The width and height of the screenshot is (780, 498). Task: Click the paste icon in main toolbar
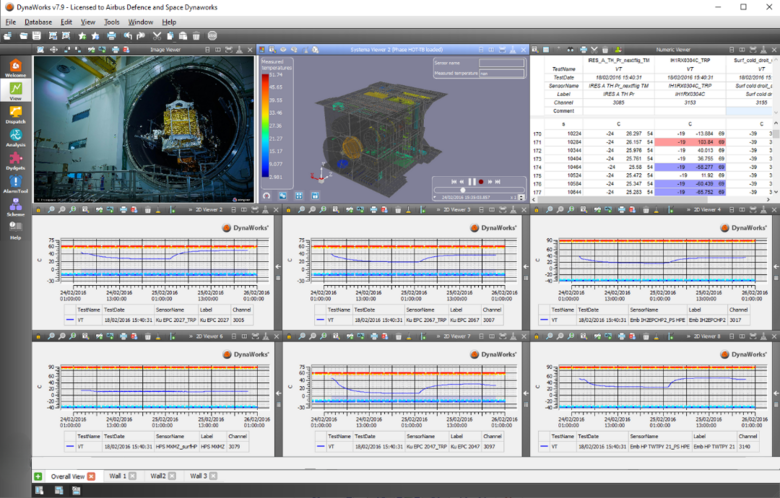click(x=183, y=36)
